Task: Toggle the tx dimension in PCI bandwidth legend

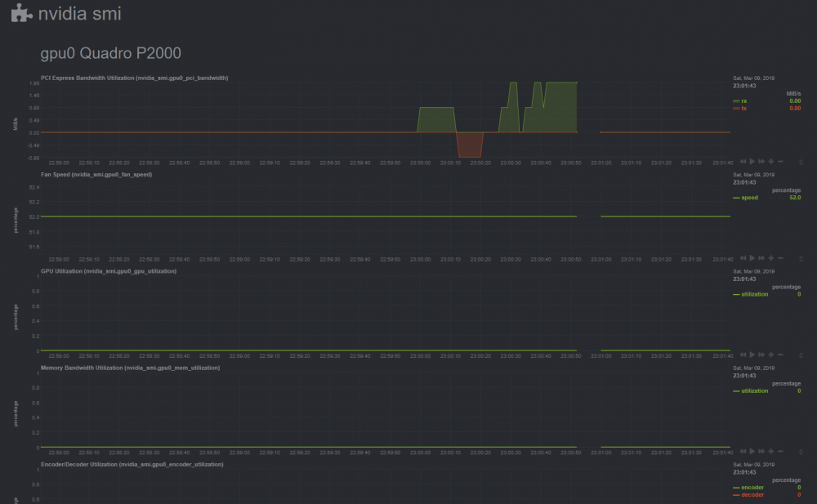Action: pos(744,109)
